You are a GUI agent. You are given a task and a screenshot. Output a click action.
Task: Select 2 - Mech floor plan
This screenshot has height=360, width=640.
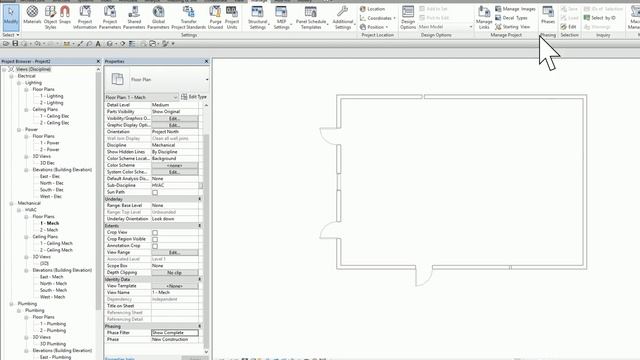tap(49, 230)
